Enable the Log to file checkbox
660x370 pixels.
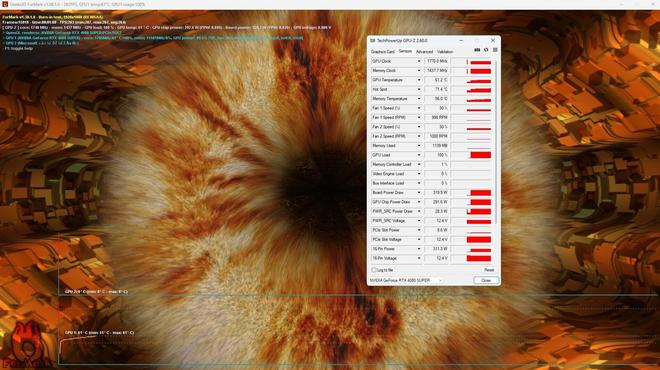click(374, 270)
